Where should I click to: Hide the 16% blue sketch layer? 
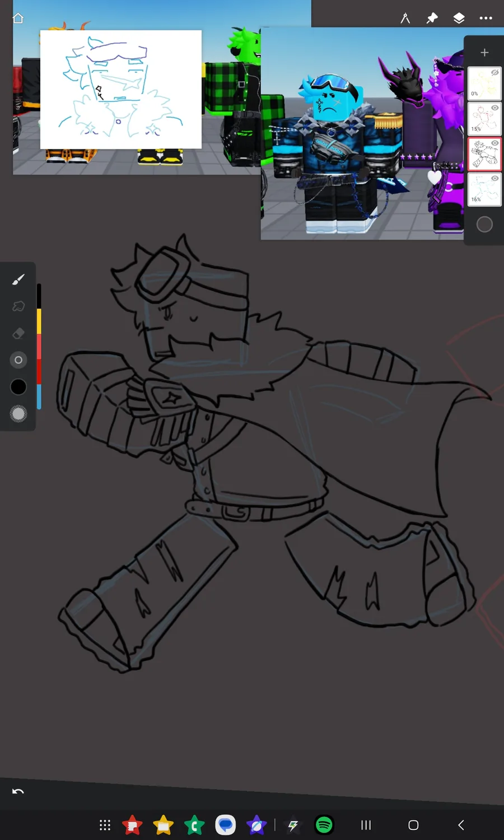click(495, 179)
